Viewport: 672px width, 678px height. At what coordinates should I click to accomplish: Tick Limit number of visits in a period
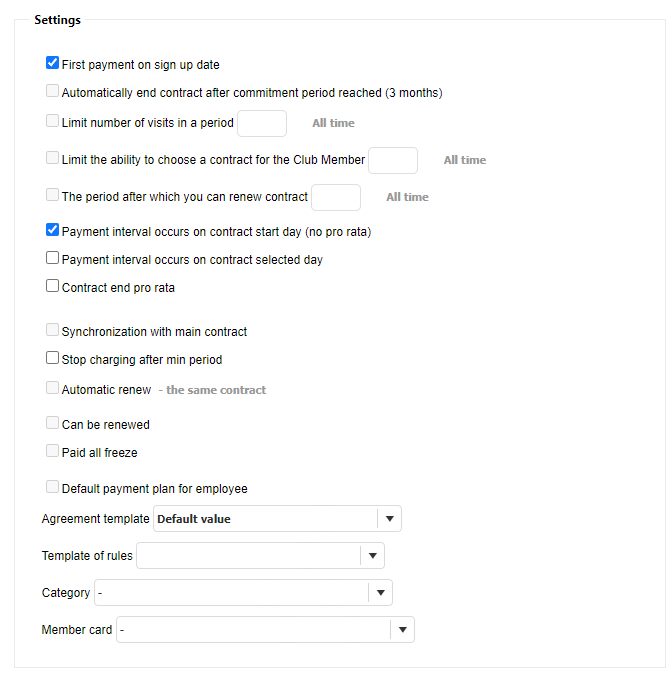[52, 122]
